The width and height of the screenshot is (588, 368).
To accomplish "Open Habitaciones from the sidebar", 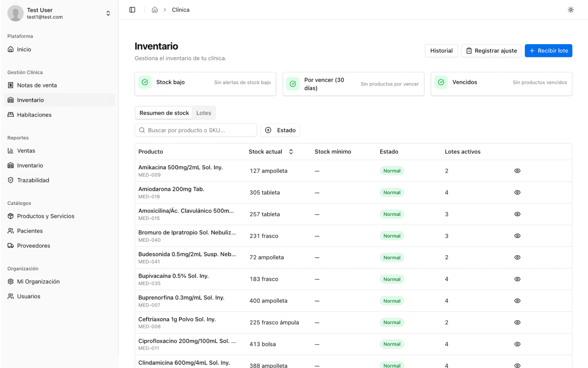I will (x=34, y=115).
